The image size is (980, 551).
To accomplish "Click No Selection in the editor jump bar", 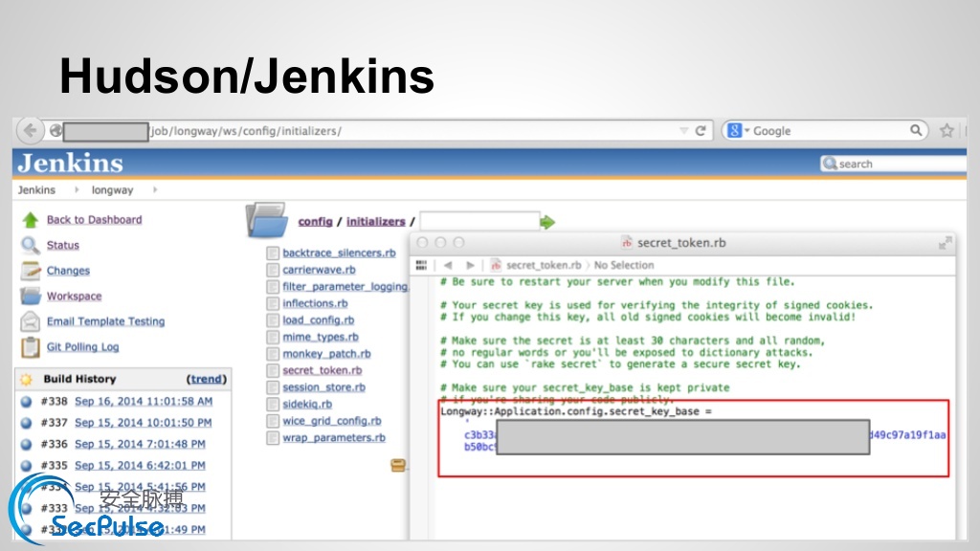I will click(624, 266).
